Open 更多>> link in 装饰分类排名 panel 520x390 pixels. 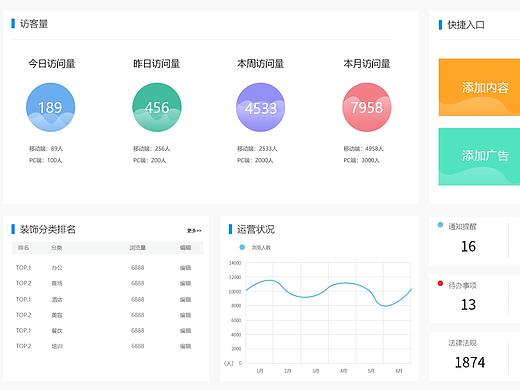coord(194,230)
